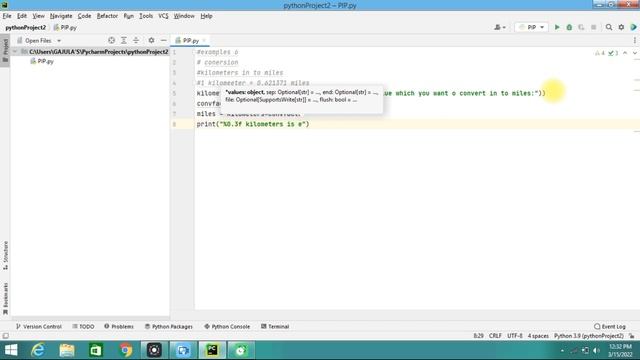640x360 pixels.
Task: Open Microsoft Store from taskbar
Action: 96,350
